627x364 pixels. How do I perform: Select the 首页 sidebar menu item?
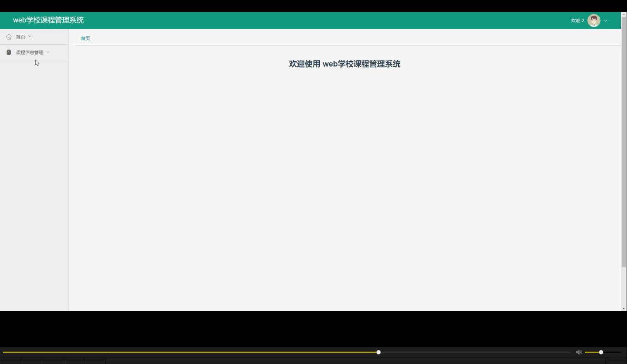pos(20,36)
